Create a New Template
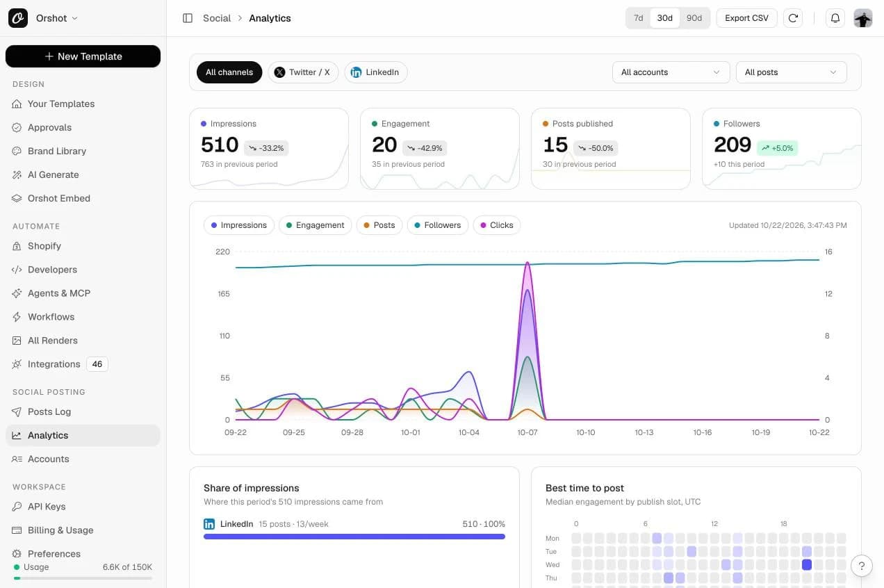The image size is (884, 588). [x=83, y=56]
